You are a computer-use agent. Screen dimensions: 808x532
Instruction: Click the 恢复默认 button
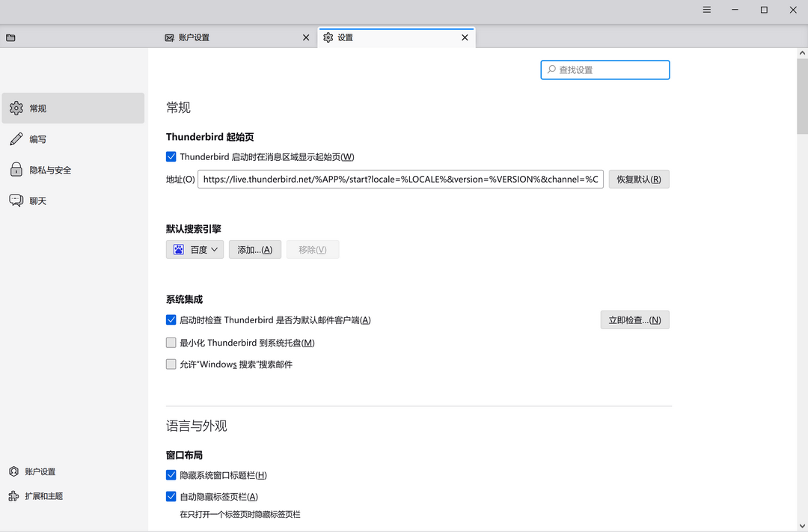click(638, 179)
